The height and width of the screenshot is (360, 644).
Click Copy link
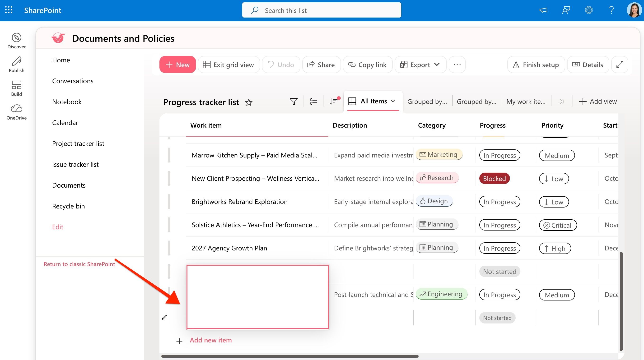[368, 65]
